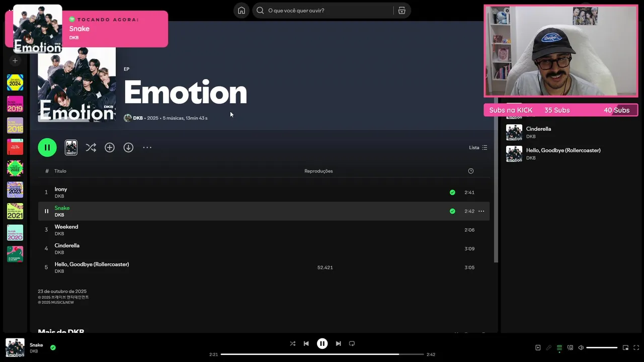The image size is (644, 362).
Task: Open the 2023 playlist in the sidebar
Action: tap(15, 190)
